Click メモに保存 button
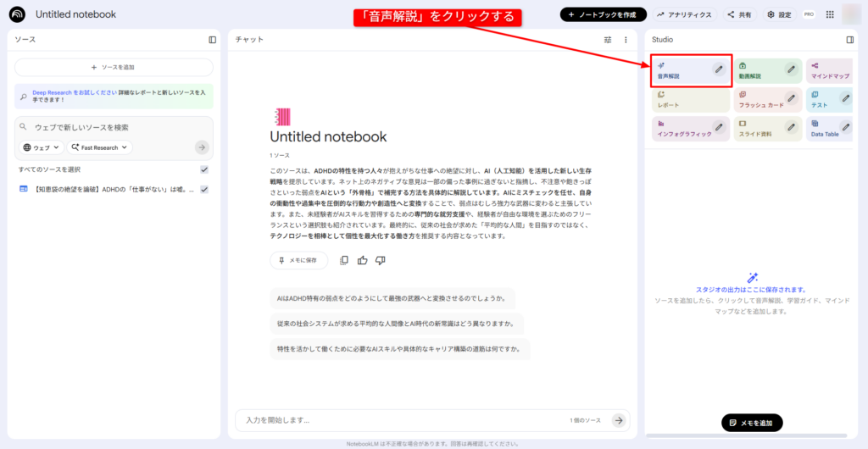 coord(299,260)
